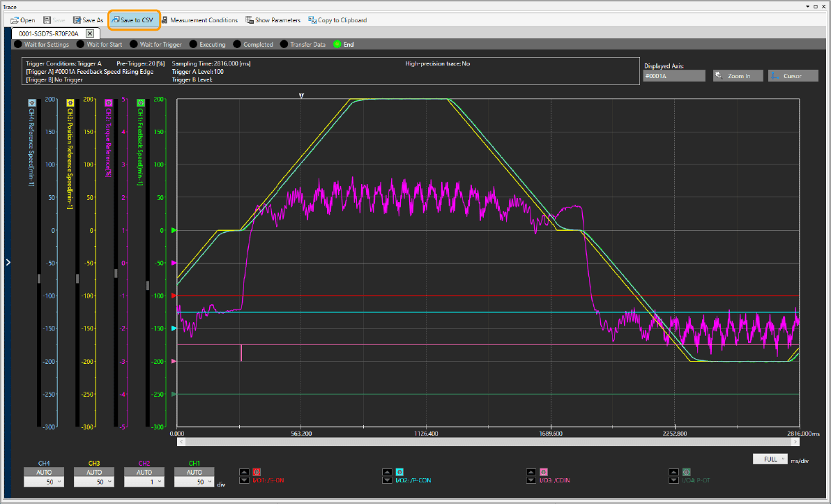Open the CH3 Position Reference Speed settings icon

coord(70,102)
